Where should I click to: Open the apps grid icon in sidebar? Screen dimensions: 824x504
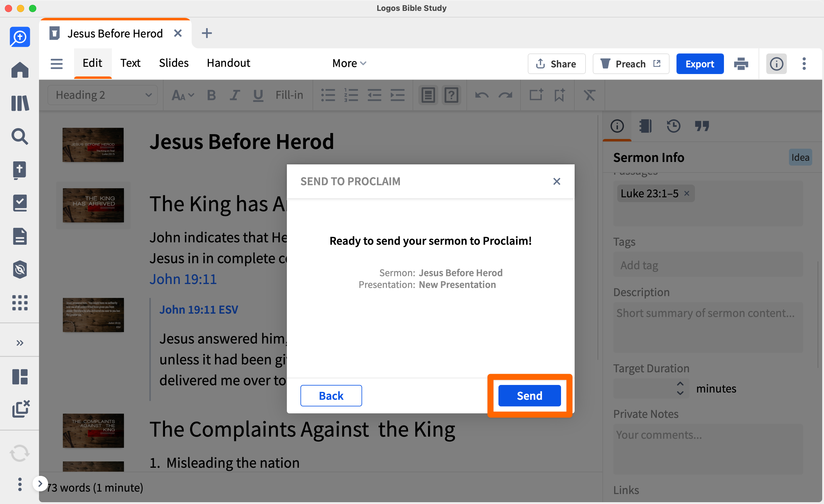coord(20,303)
